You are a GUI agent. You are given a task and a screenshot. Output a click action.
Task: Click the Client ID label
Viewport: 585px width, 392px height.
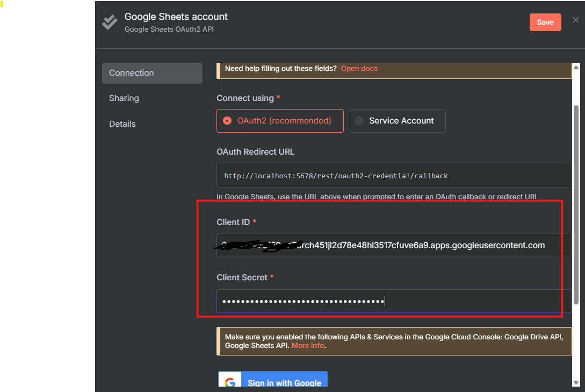click(x=233, y=222)
